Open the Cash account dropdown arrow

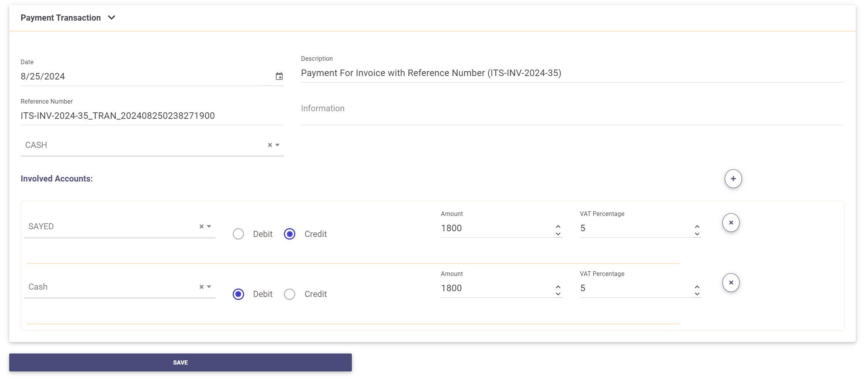coord(209,287)
